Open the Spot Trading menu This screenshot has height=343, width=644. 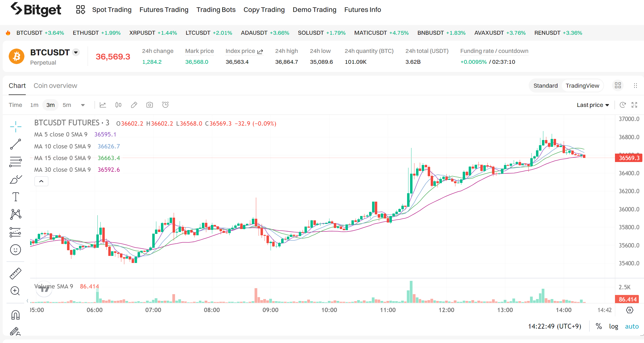tap(112, 10)
